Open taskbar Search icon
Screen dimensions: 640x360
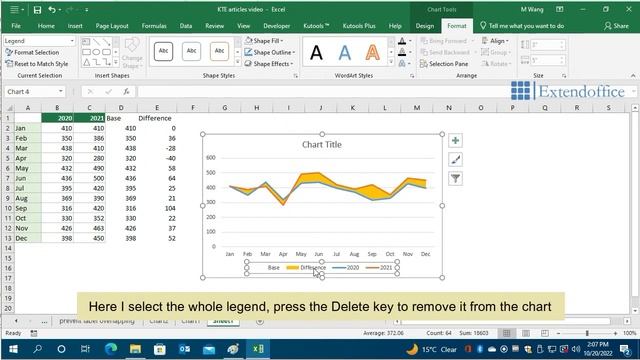coord(38,349)
